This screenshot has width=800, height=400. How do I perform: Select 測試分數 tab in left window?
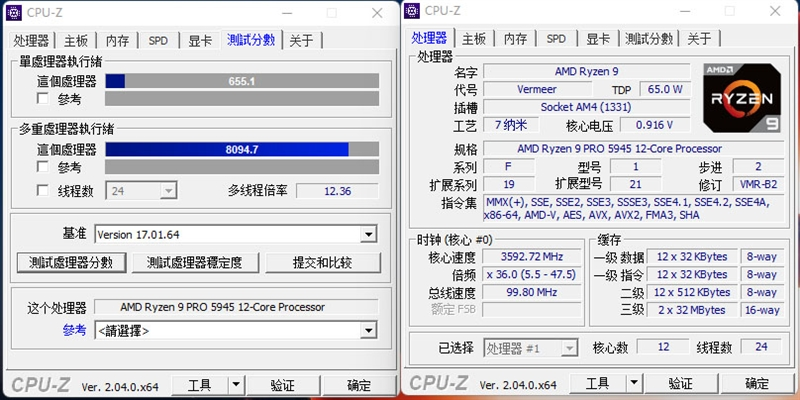251,40
